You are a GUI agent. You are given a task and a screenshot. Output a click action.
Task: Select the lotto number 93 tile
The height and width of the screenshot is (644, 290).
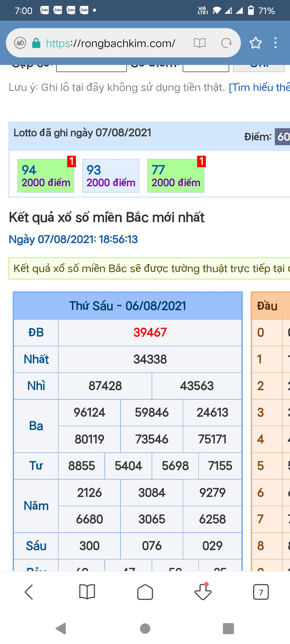point(111,176)
